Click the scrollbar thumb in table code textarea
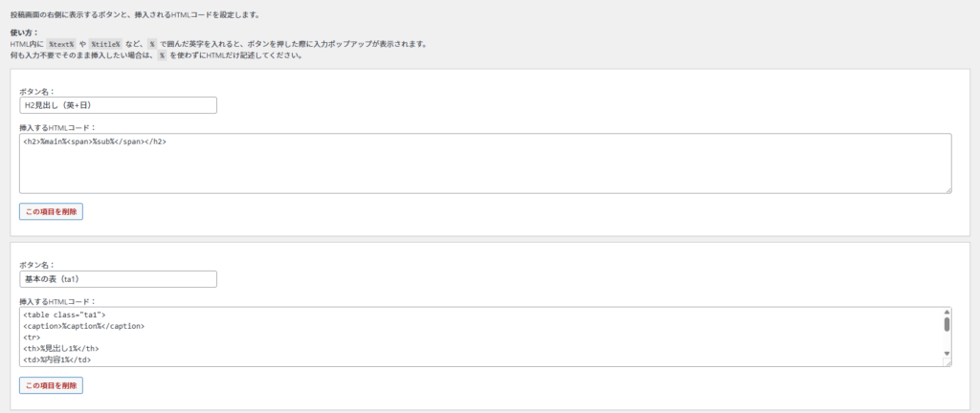The height and width of the screenshot is (413, 980). [947, 324]
